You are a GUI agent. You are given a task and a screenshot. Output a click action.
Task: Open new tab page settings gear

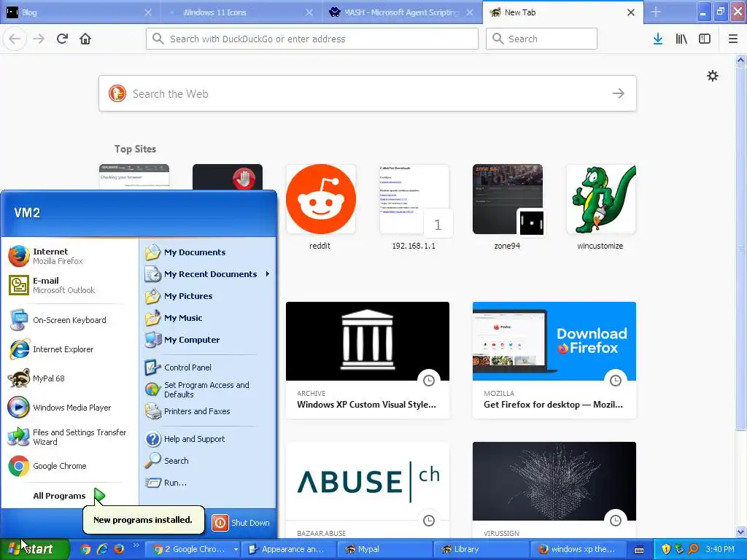click(712, 76)
